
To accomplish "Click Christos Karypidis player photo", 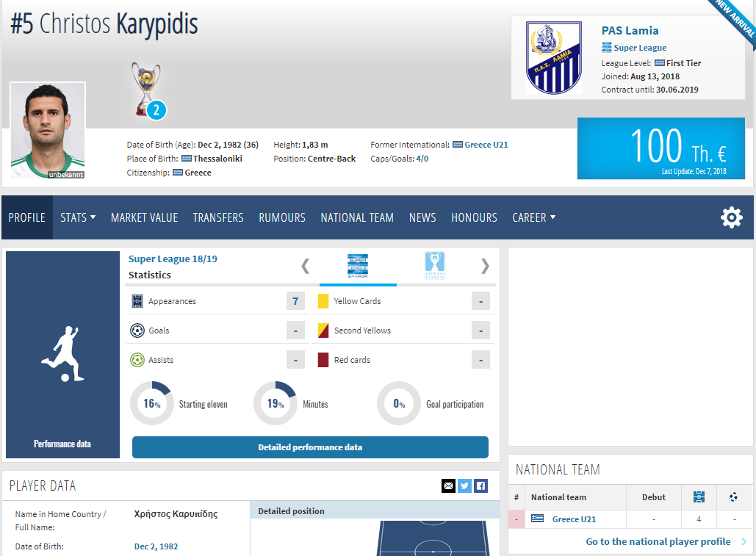I will pos(48,131).
